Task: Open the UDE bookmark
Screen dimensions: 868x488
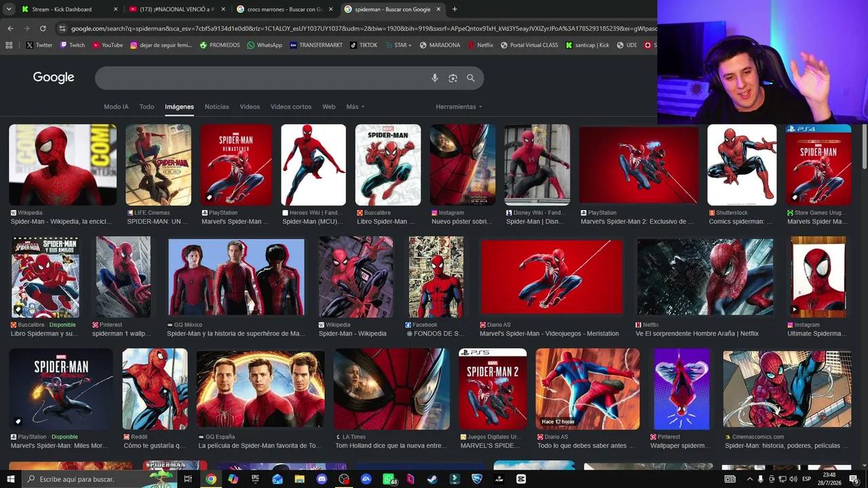Action: pyautogui.click(x=627, y=45)
